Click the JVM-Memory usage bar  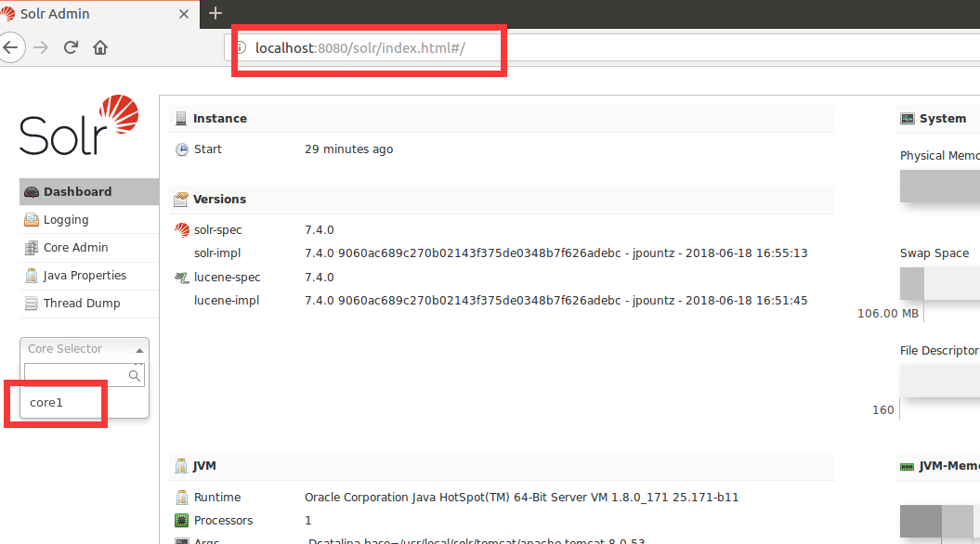click(x=940, y=521)
